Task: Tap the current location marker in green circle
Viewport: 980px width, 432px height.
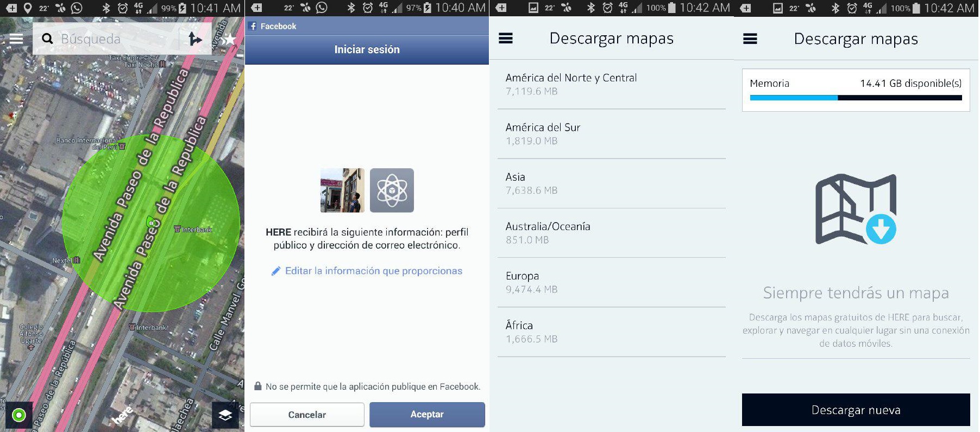Action: click(150, 222)
